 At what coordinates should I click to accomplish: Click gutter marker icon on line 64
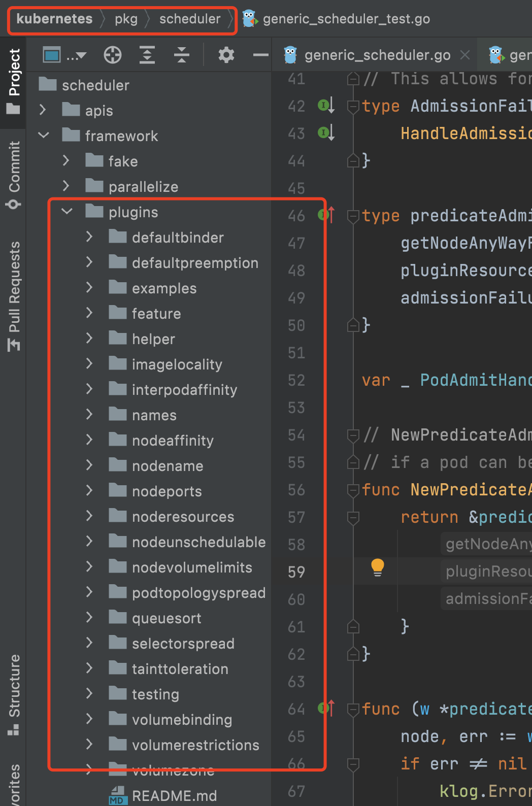[x=325, y=708]
